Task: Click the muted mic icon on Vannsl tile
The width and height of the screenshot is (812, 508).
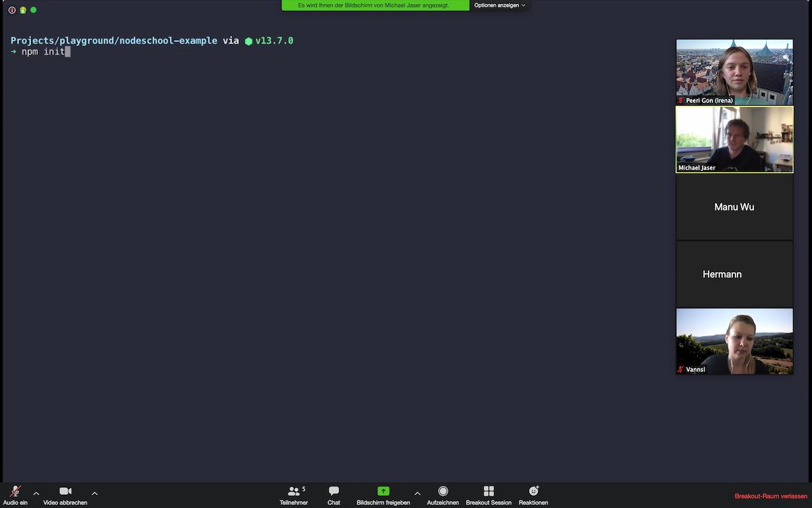Action: tap(681, 370)
